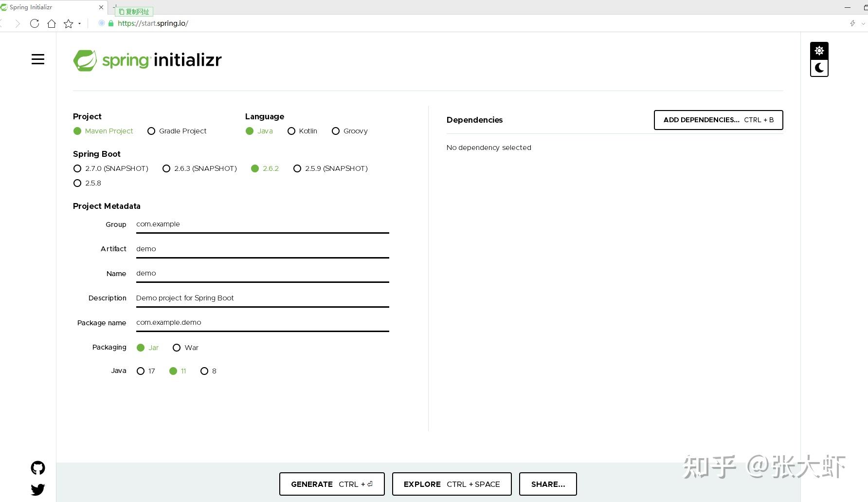Image resolution: width=868 pixels, height=502 pixels.
Task: Select Spring Boot 2.7.0 (SNAPSHOT)
Action: (x=111, y=168)
